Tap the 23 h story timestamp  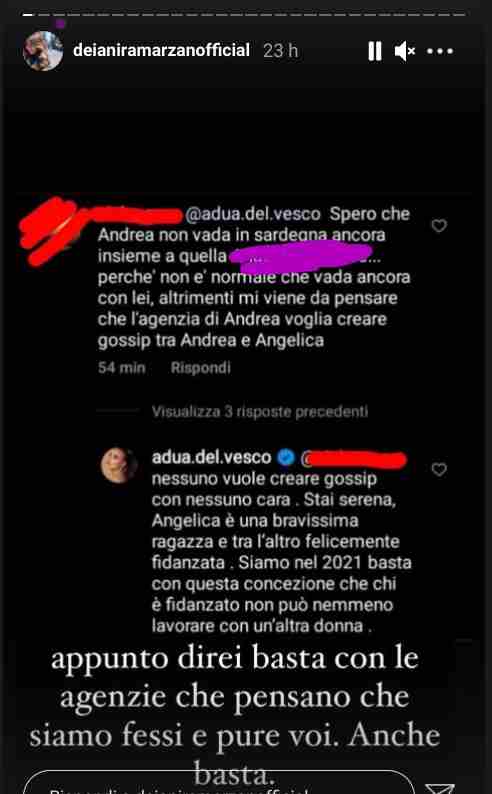(280, 51)
